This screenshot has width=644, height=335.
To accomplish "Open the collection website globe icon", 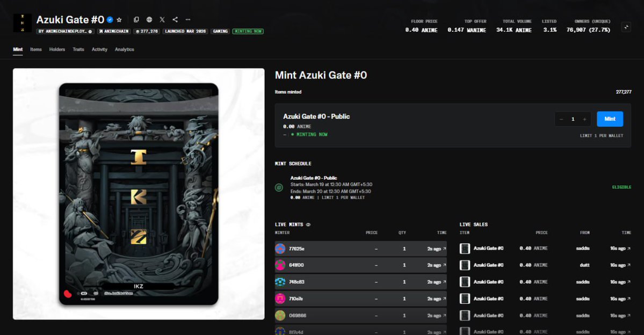I will [149, 20].
